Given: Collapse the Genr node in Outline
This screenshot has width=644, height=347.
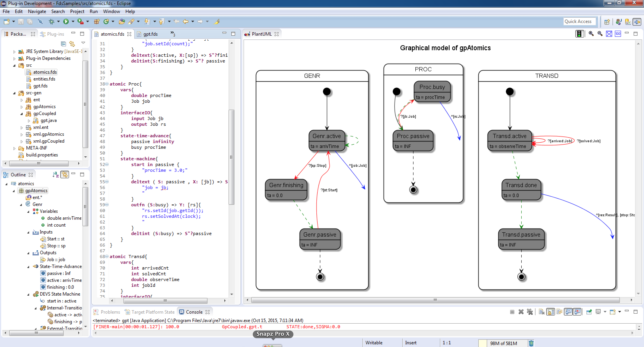Looking at the screenshot, I should point(21,205).
